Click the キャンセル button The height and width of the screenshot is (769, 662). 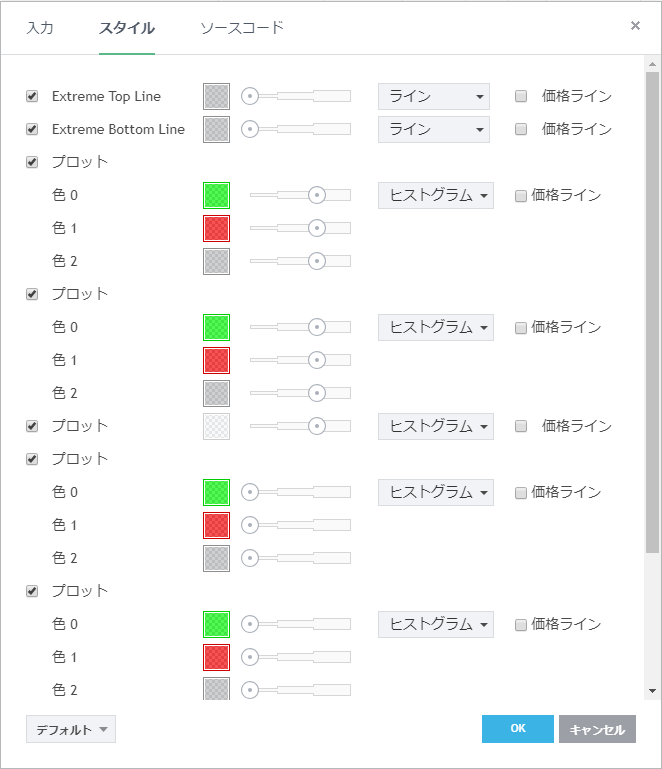(597, 729)
